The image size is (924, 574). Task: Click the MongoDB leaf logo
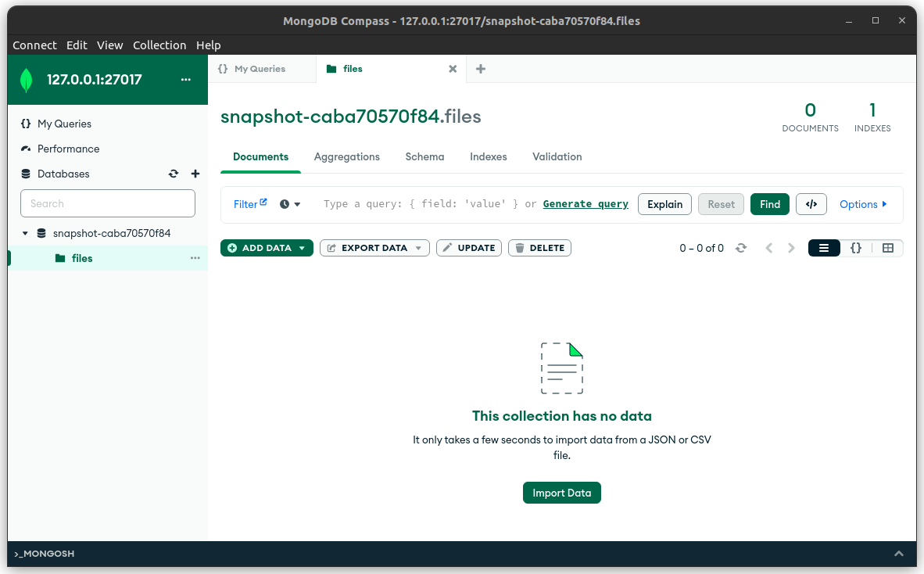coord(26,79)
